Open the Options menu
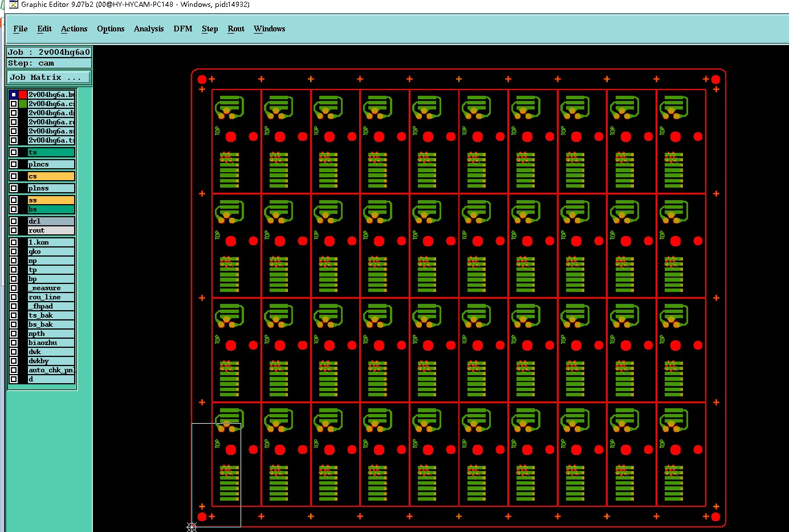The image size is (789, 532). point(111,29)
